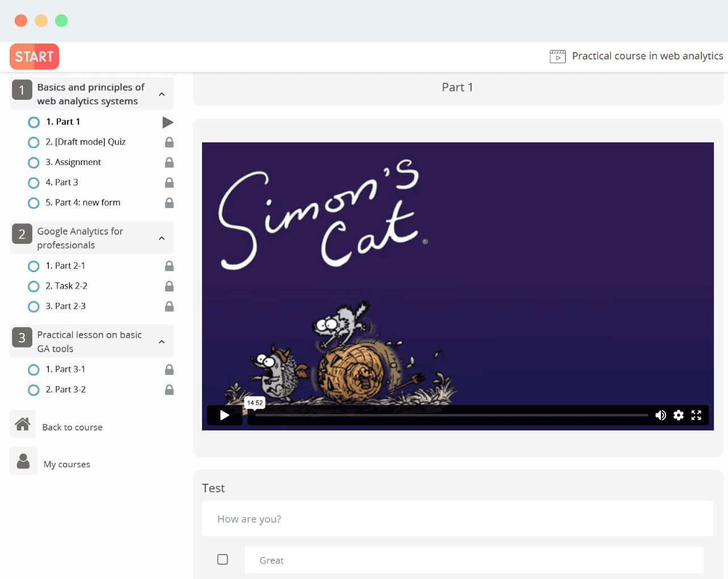
Task: Click the video progress bar to seek
Action: coord(451,415)
